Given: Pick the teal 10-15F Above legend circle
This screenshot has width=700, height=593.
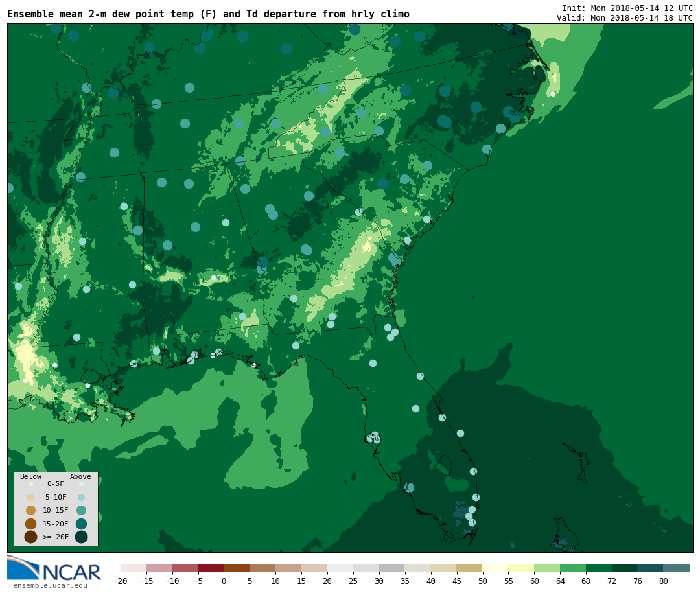Looking at the screenshot, I should [81, 510].
